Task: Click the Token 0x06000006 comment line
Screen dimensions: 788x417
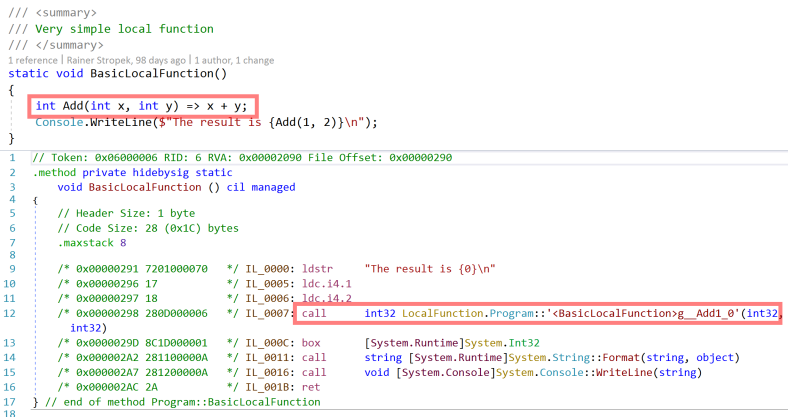Action: (x=242, y=158)
